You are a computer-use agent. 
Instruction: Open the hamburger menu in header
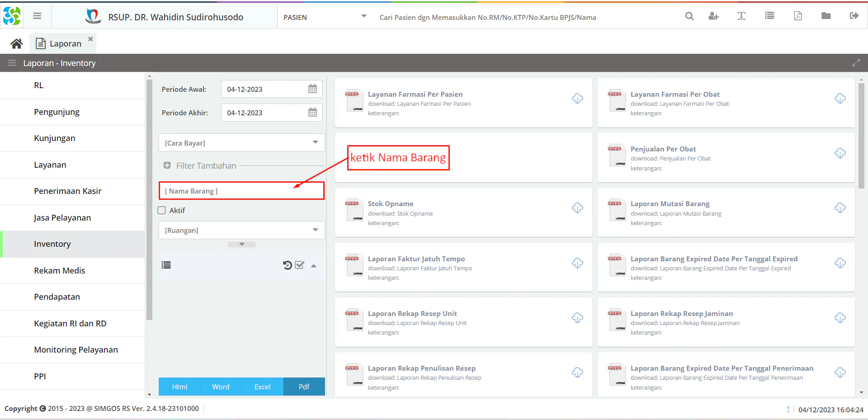[37, 16]
